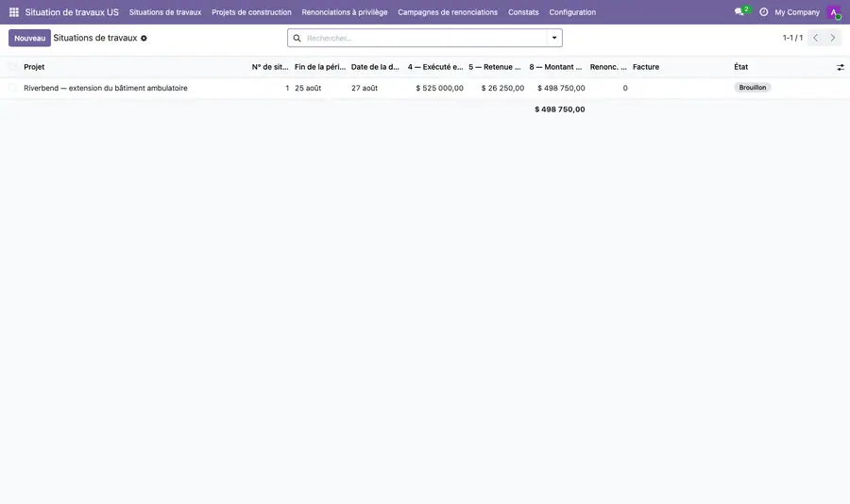Open the Situations de travaux menu

[164, 12]
